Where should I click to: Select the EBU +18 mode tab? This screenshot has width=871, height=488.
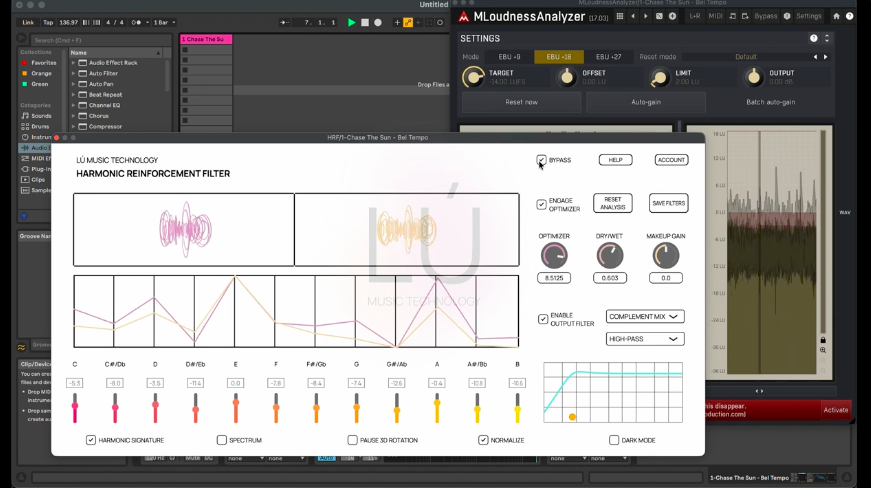(559, 57)
